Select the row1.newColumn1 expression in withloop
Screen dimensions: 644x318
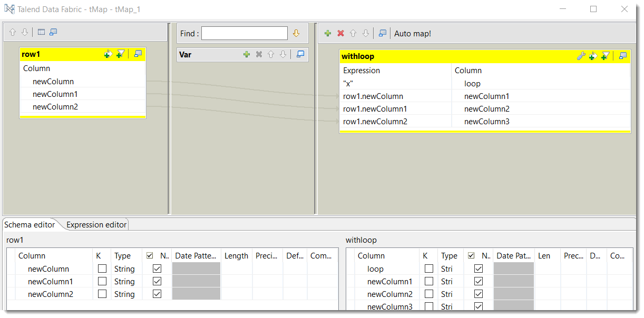[375, 108]
